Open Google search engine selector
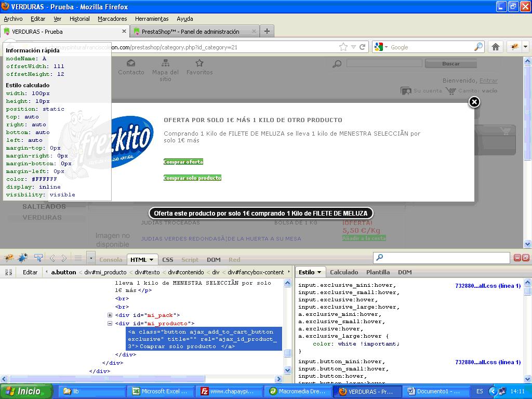532x399 pixels. click(381, 47)
